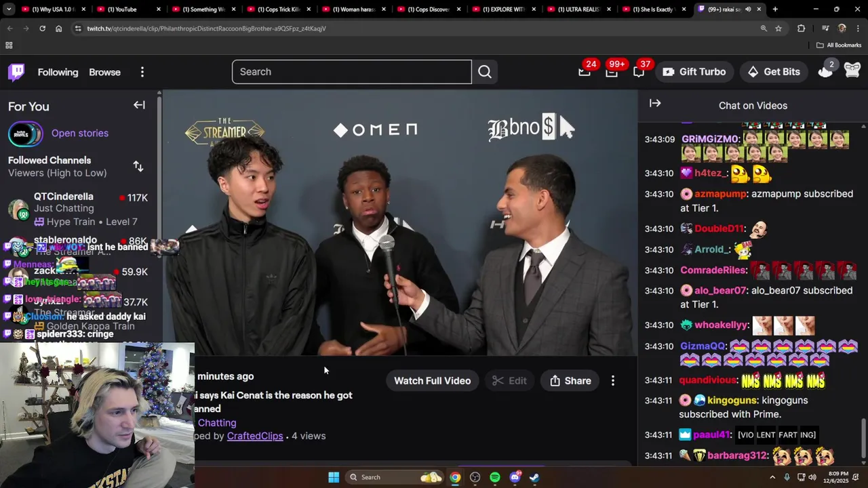Bookmark this page with star icon
This screenshot has width=868, height=488.
coord(778,28)
